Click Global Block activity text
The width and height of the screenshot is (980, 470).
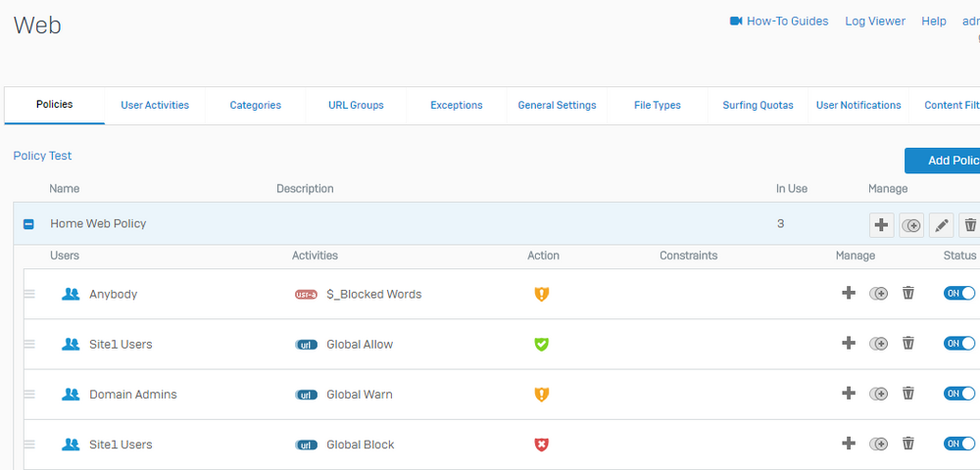pyautogui.click(x=361, y=446)
